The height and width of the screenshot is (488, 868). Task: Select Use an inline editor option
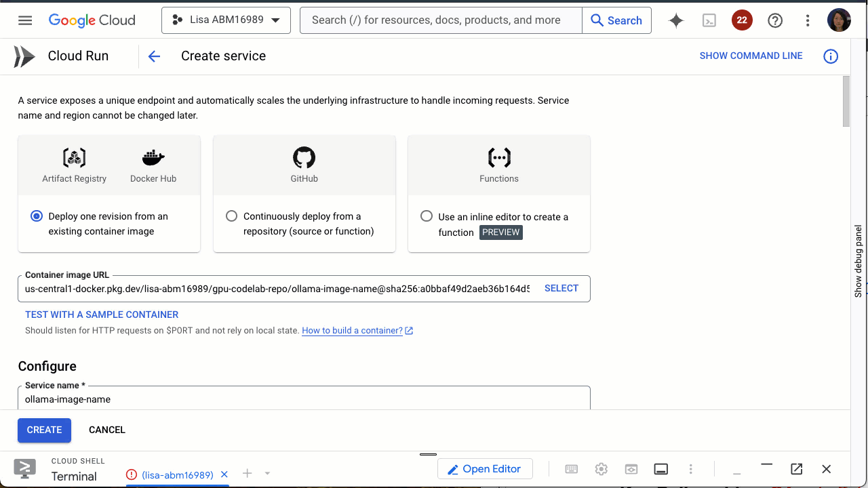[x=427, y=216]
